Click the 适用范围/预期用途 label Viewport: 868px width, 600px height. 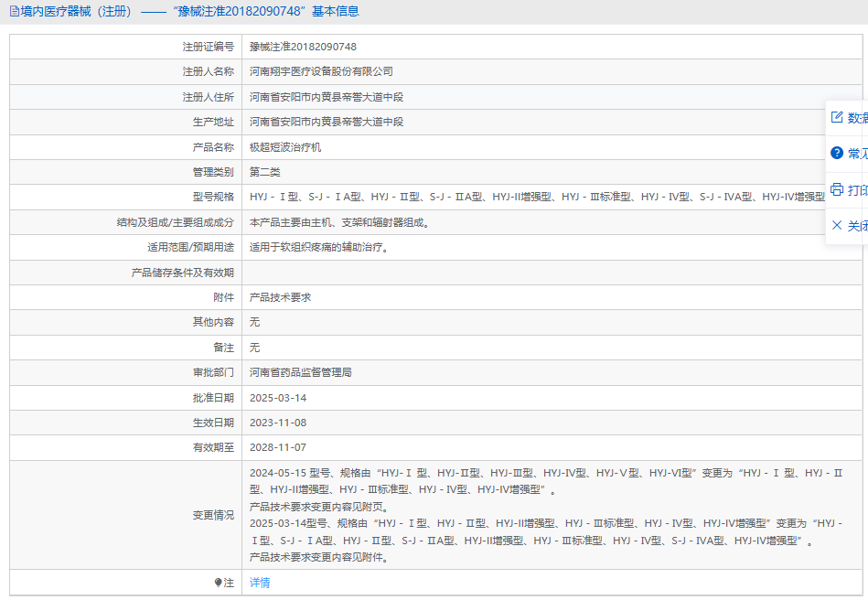coord(190,248)
